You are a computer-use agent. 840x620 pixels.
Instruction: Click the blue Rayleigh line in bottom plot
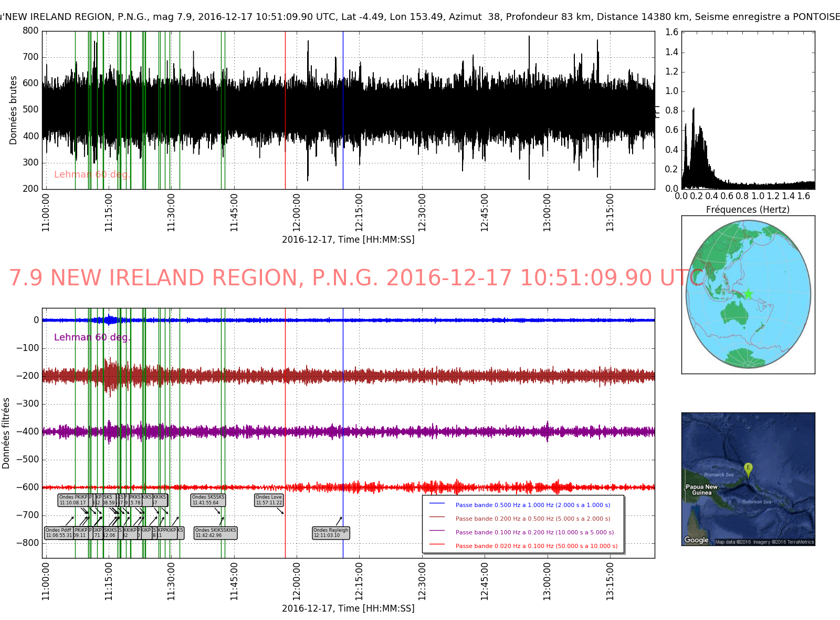(x=343, y=420)
